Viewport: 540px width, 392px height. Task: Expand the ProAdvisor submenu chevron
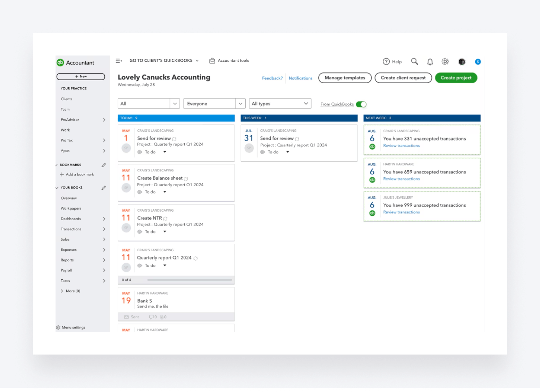point(104,120)
